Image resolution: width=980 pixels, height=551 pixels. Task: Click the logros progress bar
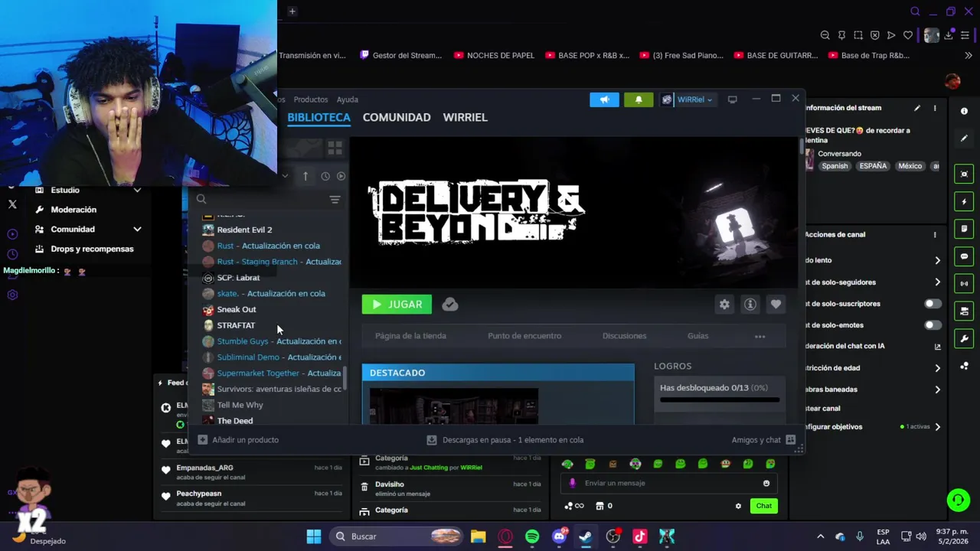pyautogui.click(x=720, y=399)
